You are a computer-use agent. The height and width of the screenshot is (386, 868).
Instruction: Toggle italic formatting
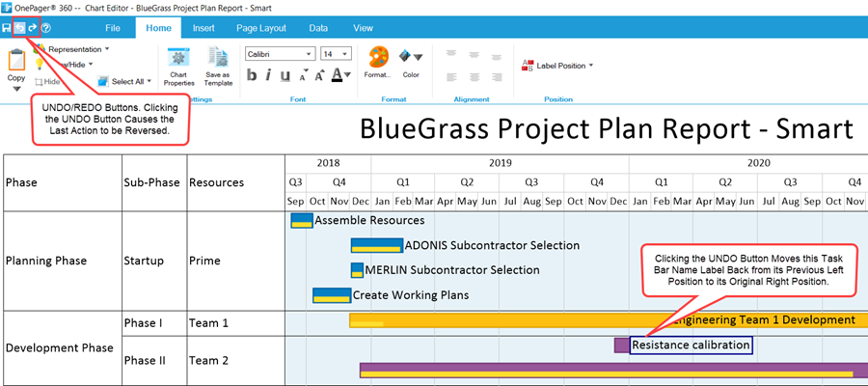tap(268, 74)
